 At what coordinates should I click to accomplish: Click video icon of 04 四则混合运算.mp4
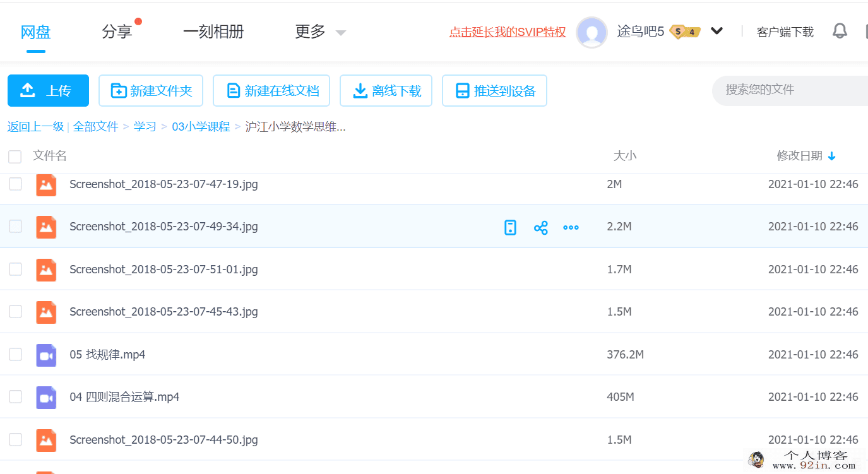click(46, 397)
